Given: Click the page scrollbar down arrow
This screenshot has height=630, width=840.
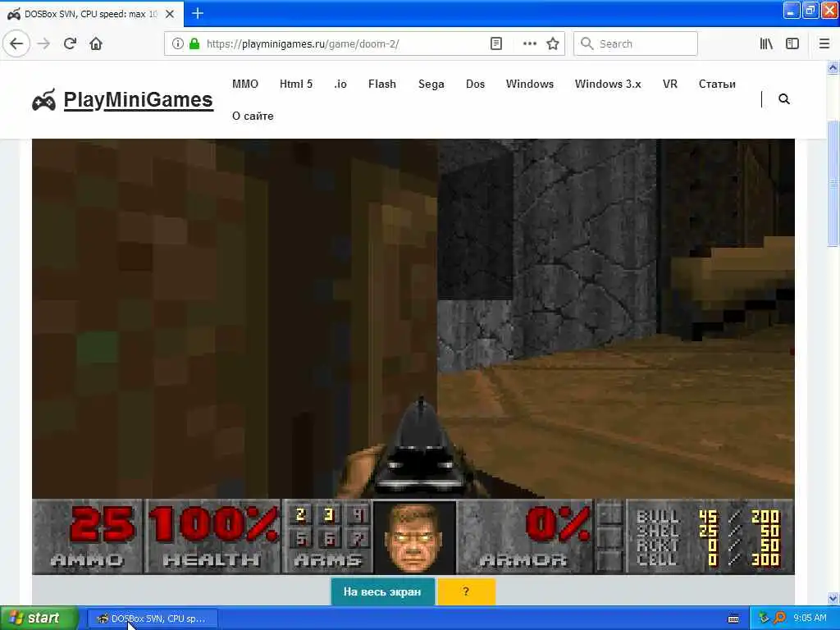Looking at the screenshot, I should tap(833, 598).
